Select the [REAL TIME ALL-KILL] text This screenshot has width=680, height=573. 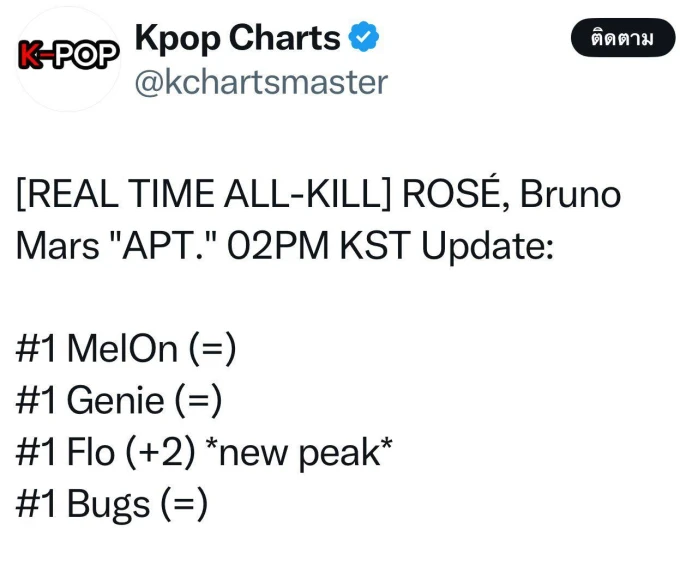pos(203,193)
